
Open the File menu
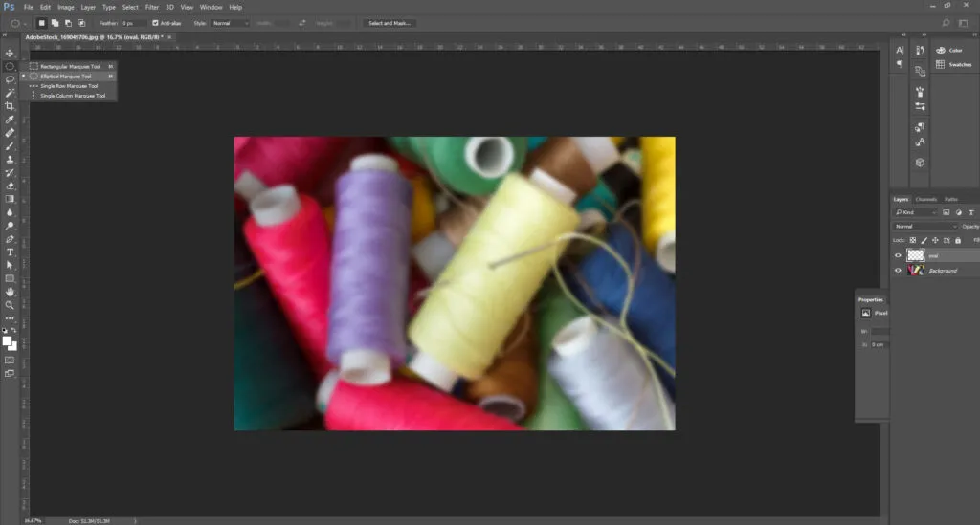(x=28, y=7)
